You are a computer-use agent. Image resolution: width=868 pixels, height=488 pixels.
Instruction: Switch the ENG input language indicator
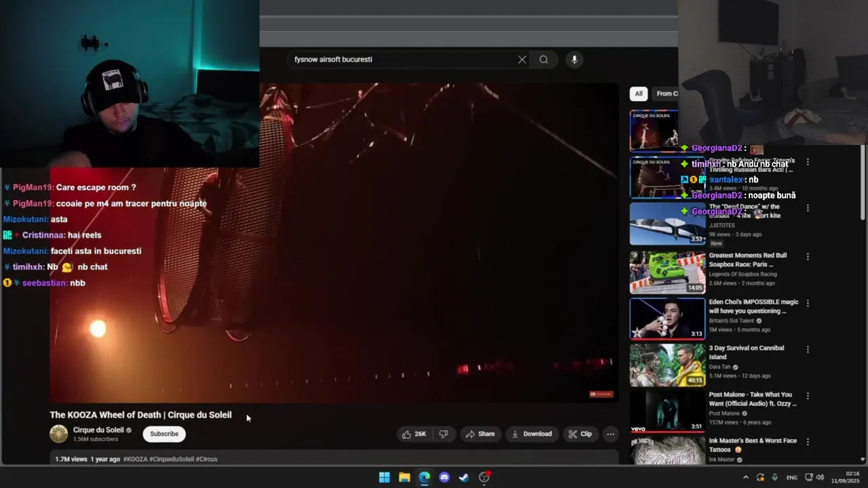pos(791,477)
